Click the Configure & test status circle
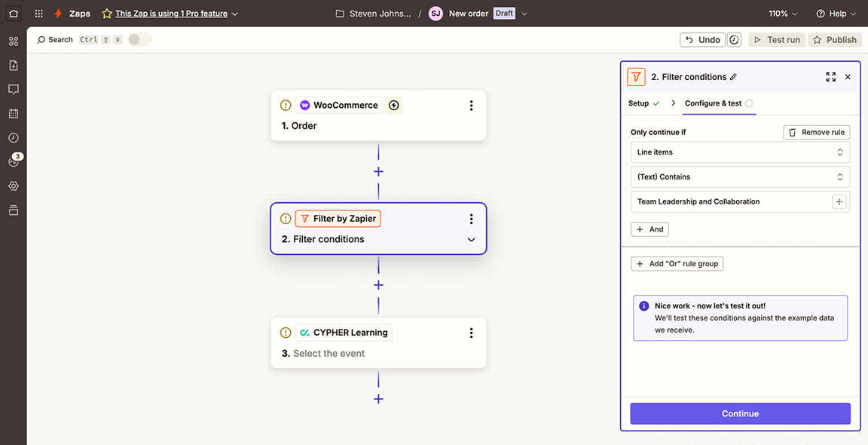 coord(750,103)
